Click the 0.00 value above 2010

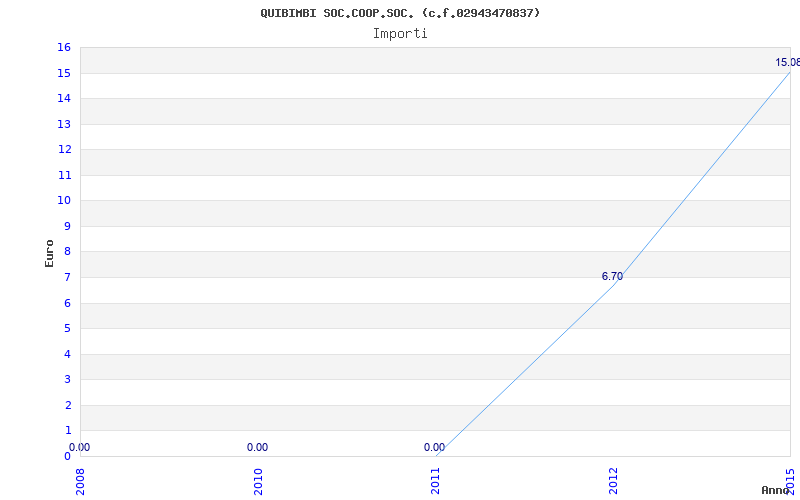point(258,447)
